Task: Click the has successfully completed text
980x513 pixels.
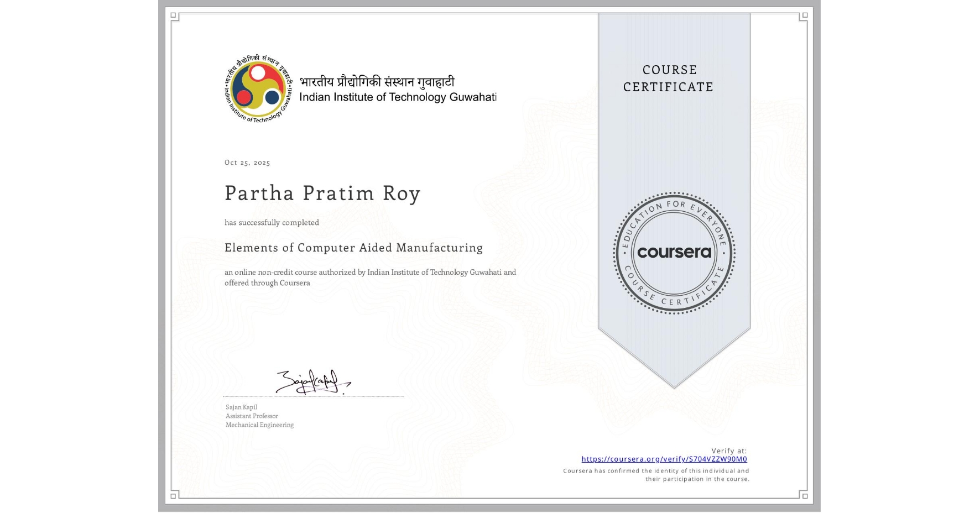Action: pos(272,222)
